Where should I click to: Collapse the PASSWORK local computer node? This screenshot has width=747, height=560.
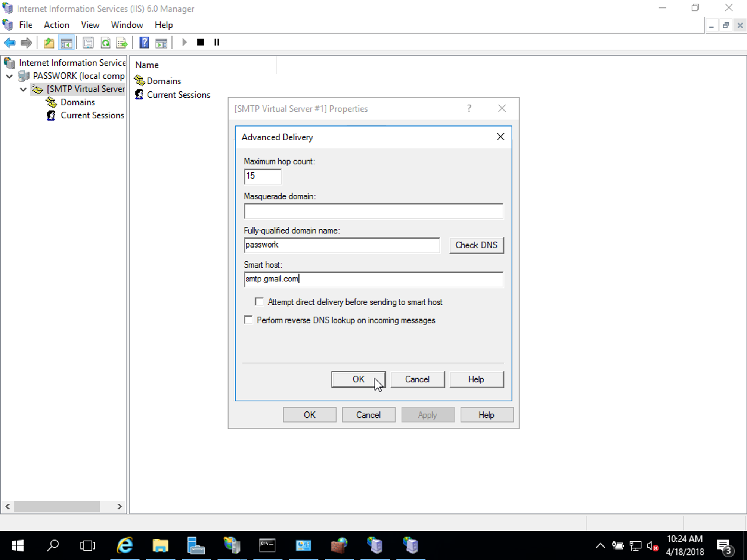[9, 76]
